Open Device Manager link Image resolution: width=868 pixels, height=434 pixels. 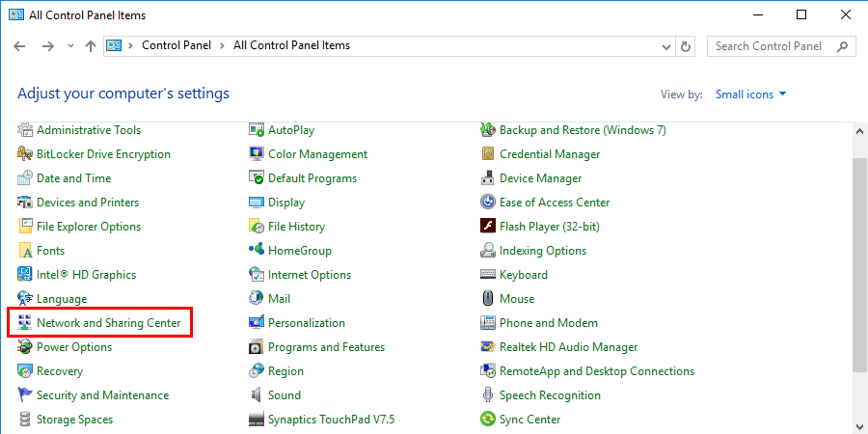pyautogui.click(x=541, y=178)
